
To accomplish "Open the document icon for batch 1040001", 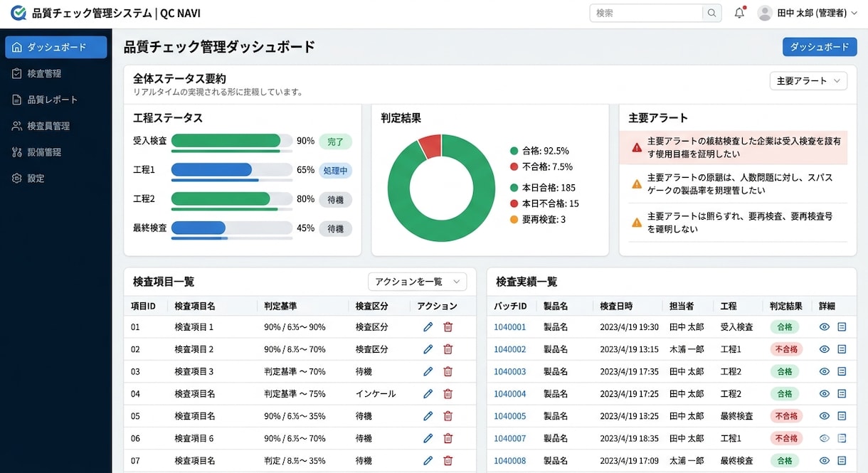I will point(842,327).
